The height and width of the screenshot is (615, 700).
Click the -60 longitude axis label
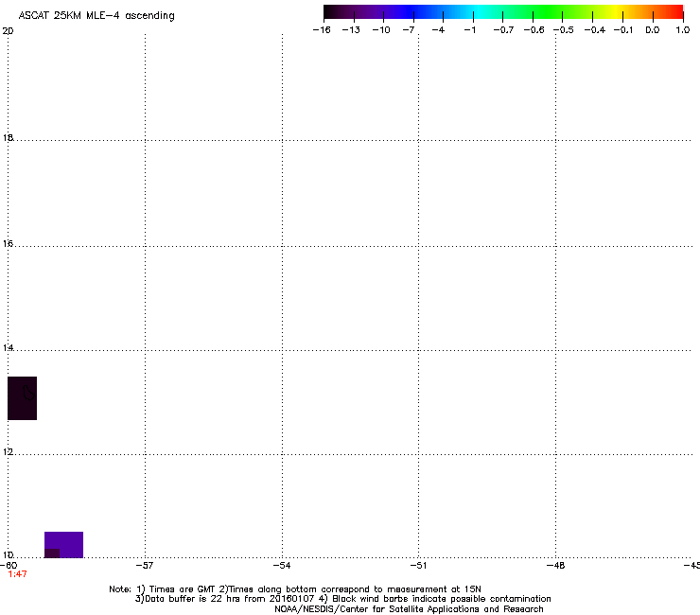pos(9,566)
